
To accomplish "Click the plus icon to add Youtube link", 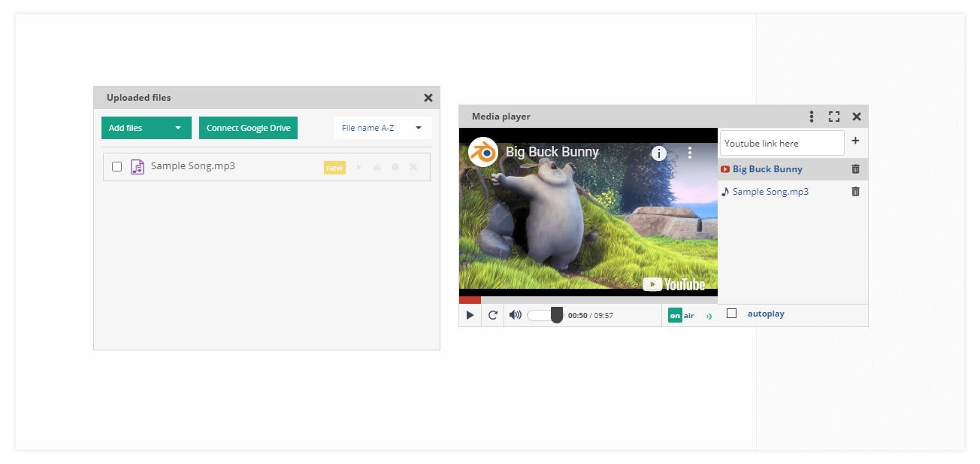I will click(x=855, y=141).
